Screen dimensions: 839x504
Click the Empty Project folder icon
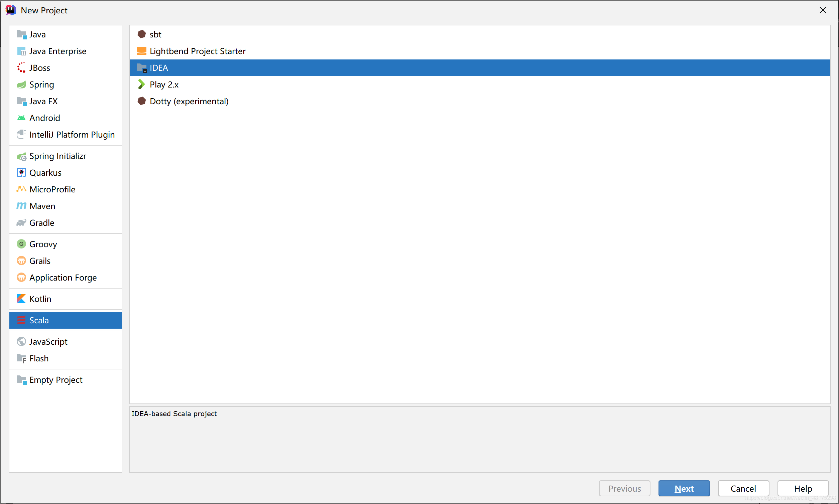pos(21,380)
